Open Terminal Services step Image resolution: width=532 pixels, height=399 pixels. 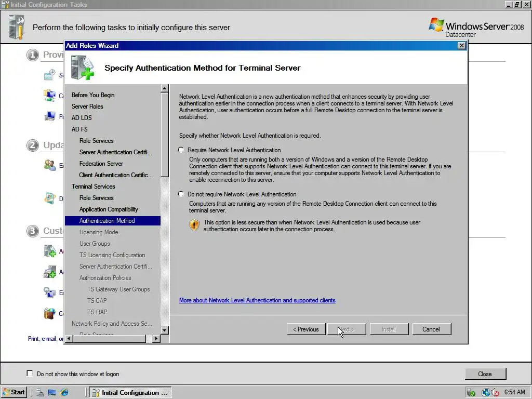(x=94, y=187)
